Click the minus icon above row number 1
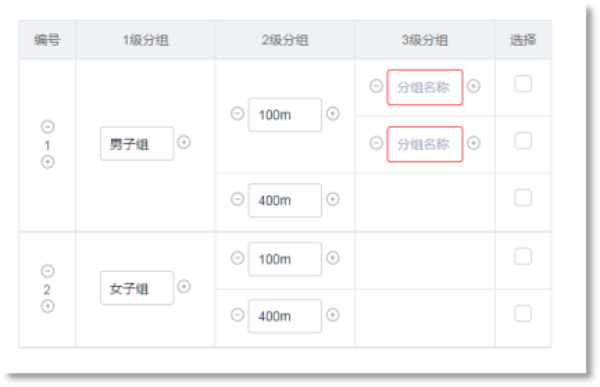This screenshot has width=600, height=387. click(x=47, y=127)
